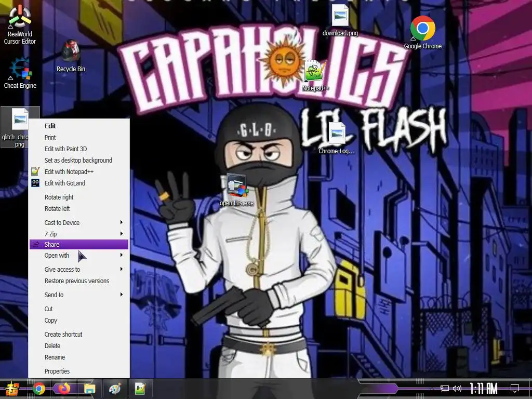Open the Start menu button

pyautogui.click(x=12, y=389)
